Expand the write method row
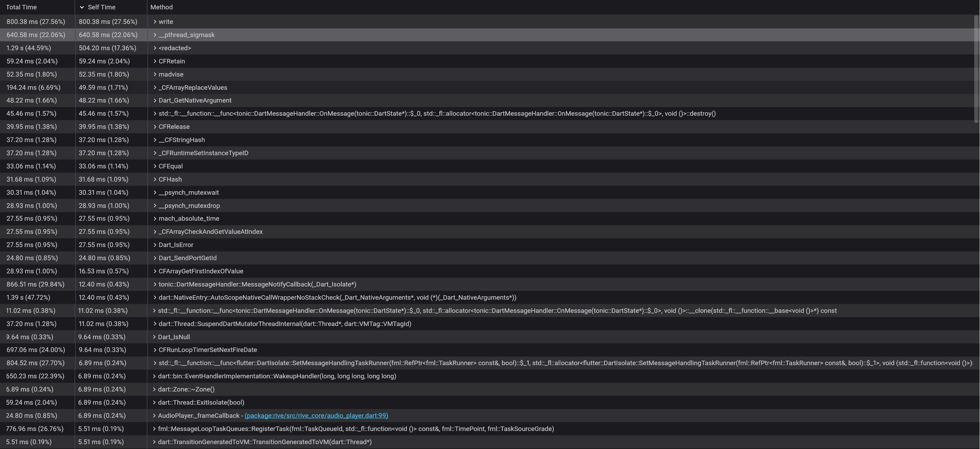Viewport: 980px width, 449px height. point(155,22)
